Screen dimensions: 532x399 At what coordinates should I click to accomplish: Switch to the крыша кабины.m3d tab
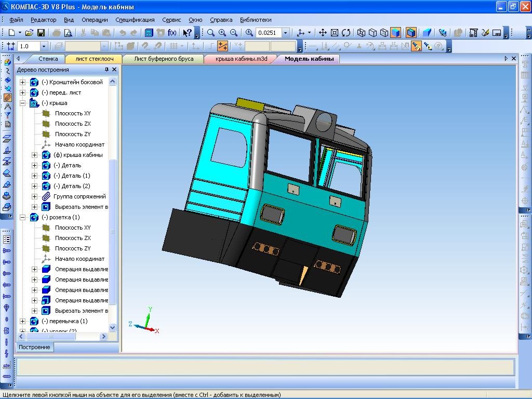point(243,59)
